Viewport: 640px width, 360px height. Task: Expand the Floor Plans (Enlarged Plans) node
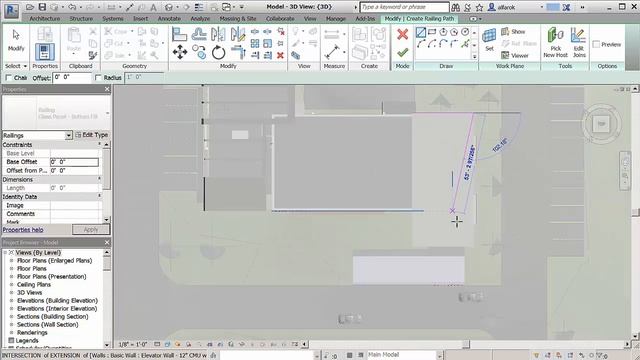(11, 260)
